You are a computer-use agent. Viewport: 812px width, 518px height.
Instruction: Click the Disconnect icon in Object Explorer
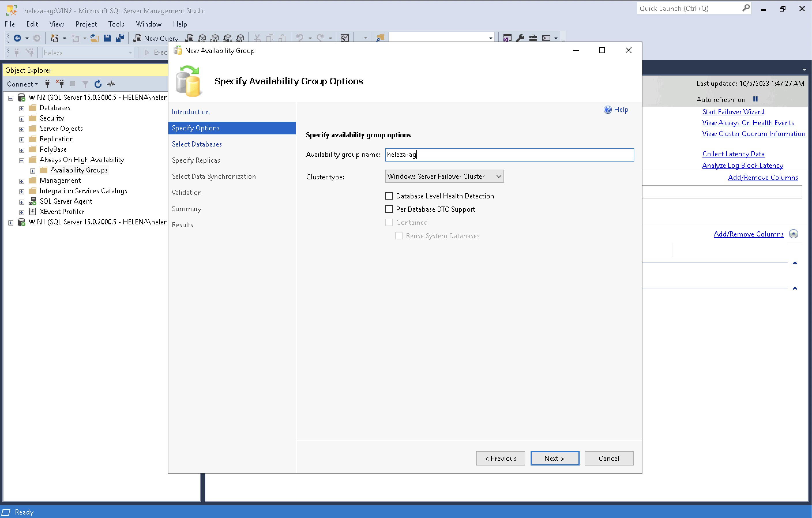(60, 84)
